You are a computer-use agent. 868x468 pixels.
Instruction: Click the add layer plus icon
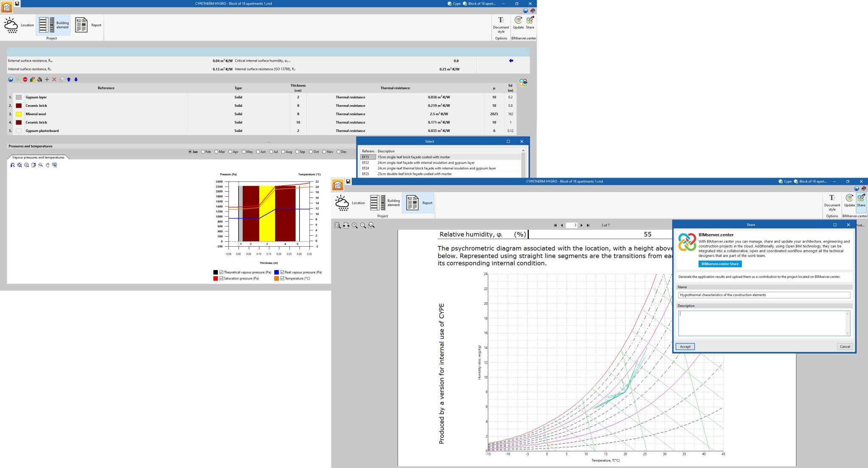click(47, 80)
